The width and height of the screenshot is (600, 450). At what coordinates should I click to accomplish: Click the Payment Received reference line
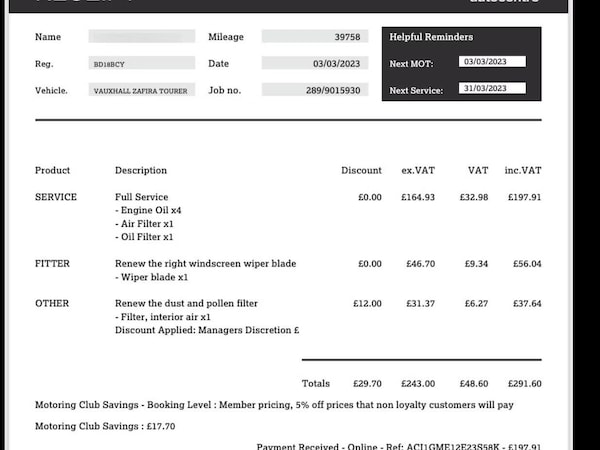tap(398, 446)
